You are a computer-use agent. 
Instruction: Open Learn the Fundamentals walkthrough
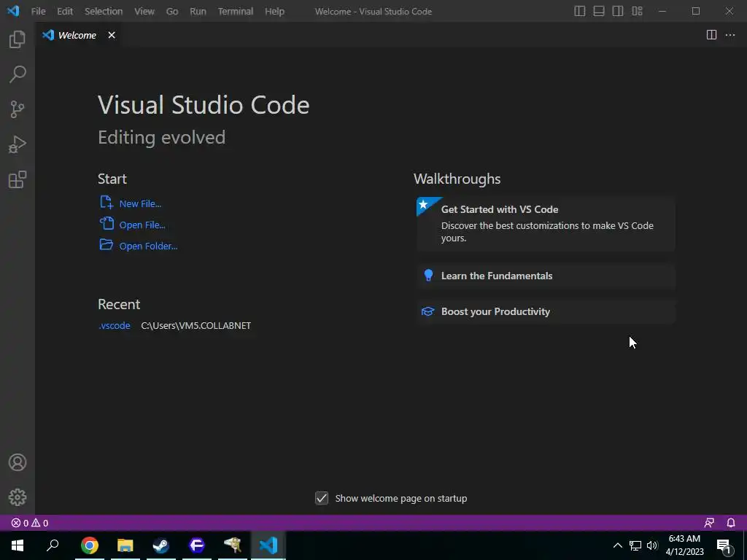coord(546,276)
